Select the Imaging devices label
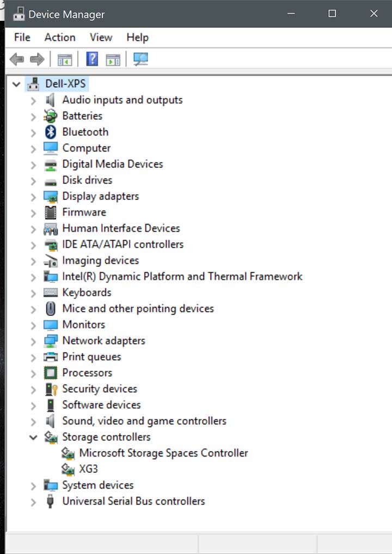392x554 pixels. [101, 260]
